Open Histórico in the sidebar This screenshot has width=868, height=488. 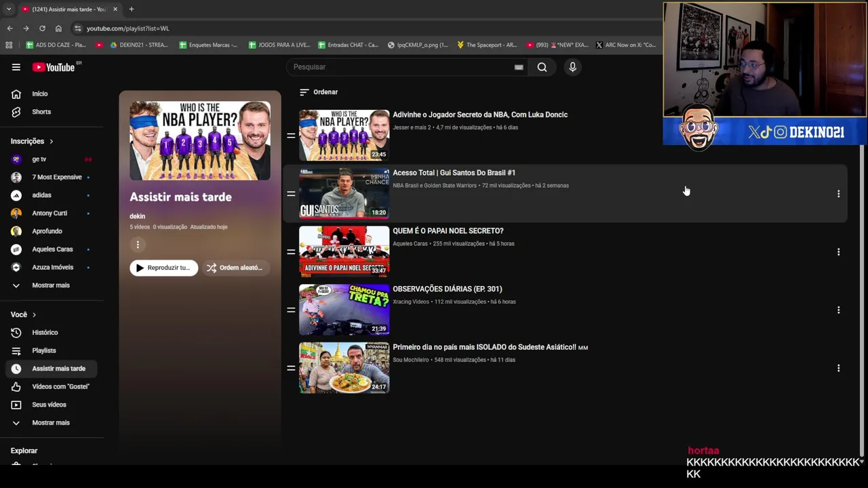pyautogui.click(x=45, y=333)
